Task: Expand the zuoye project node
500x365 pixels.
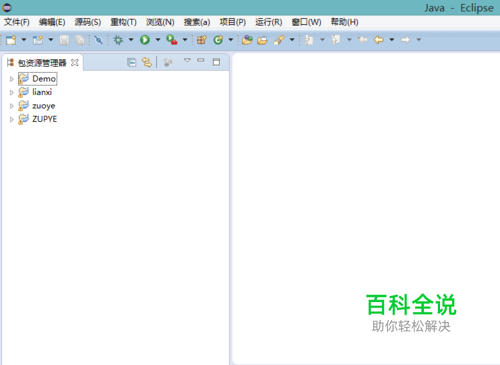Action: coord(12,106)
